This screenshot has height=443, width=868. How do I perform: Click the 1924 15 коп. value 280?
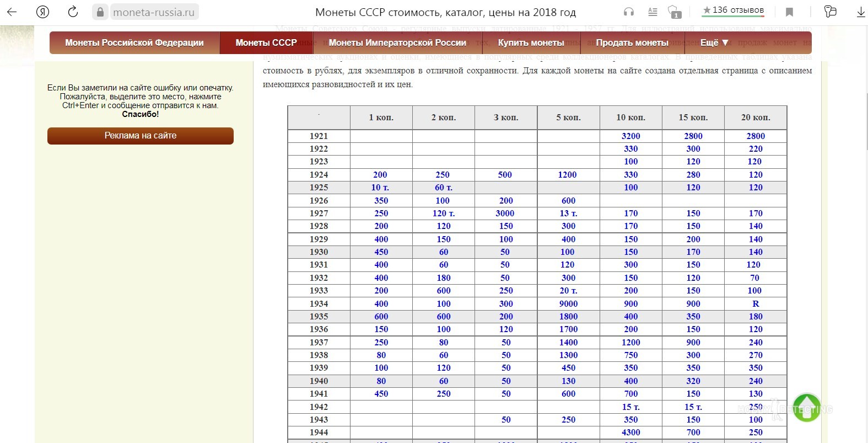pyautogui.click(x=693, y=174)
